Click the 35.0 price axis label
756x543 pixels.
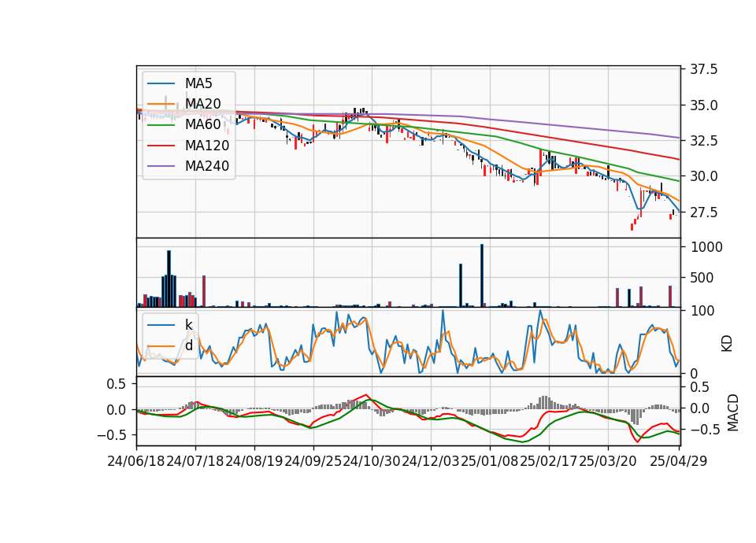click(703, 105)
